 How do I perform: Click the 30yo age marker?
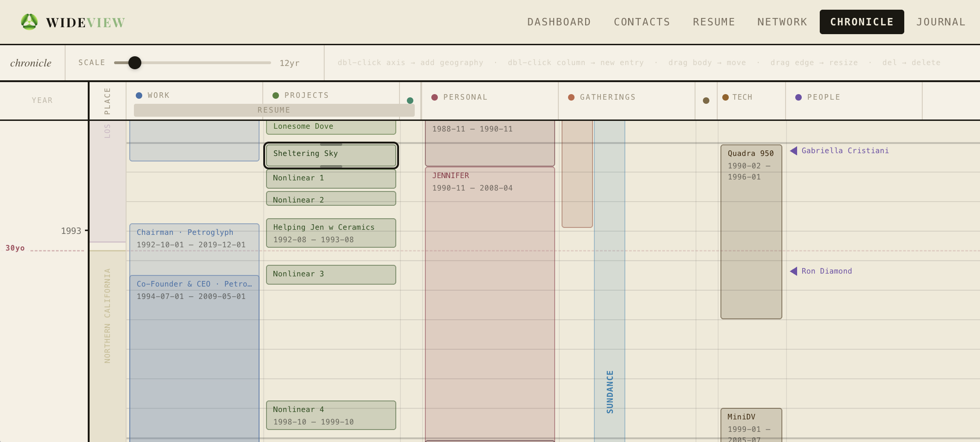click(x=15, y=248)
